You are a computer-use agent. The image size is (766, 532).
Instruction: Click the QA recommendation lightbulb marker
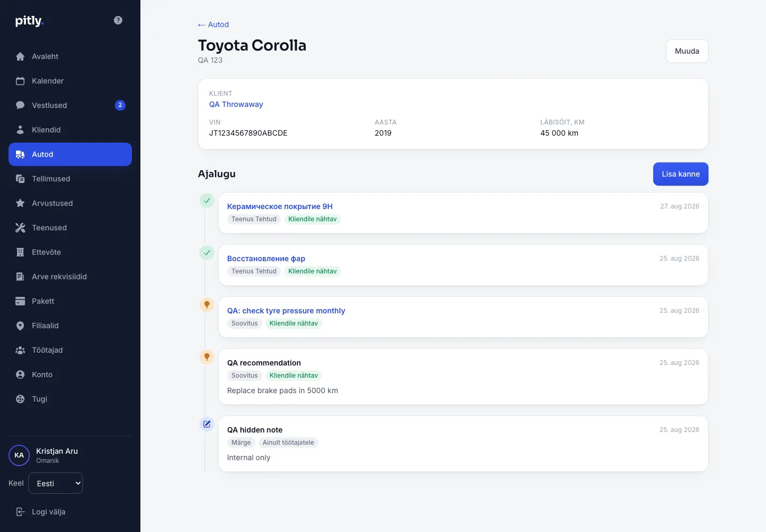tap(207, 357)
